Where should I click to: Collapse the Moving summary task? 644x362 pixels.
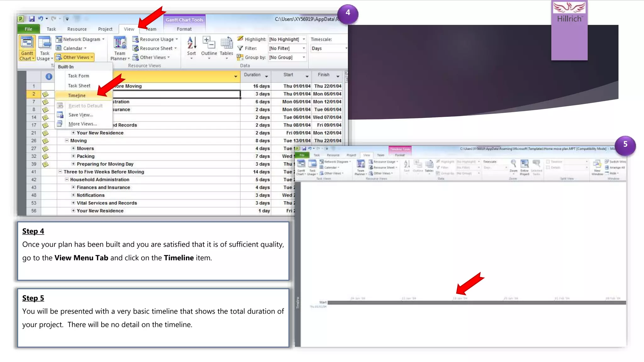tap(67, 140)
